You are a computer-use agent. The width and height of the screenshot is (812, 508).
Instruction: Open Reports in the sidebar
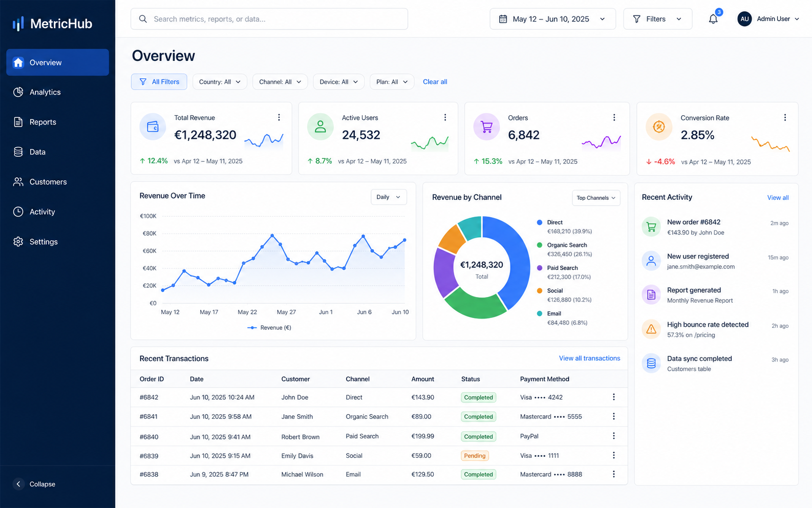tap(57, 122)
